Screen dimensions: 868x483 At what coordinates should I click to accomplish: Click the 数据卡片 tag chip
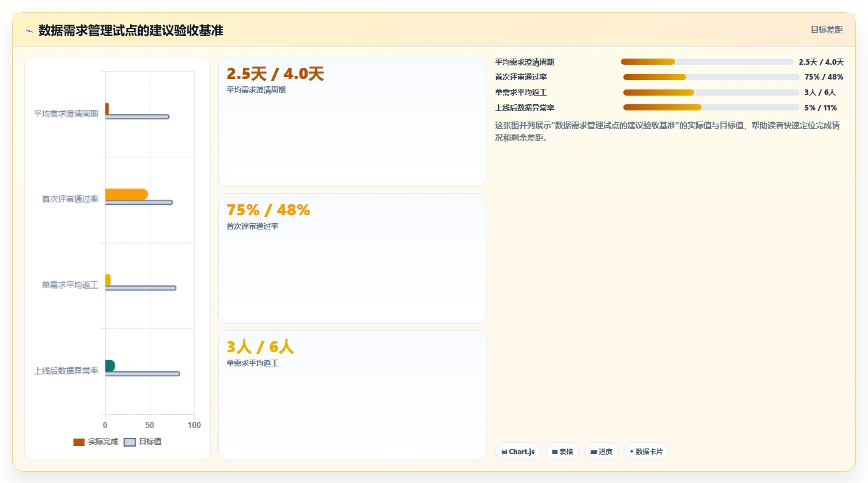(646, 452)
